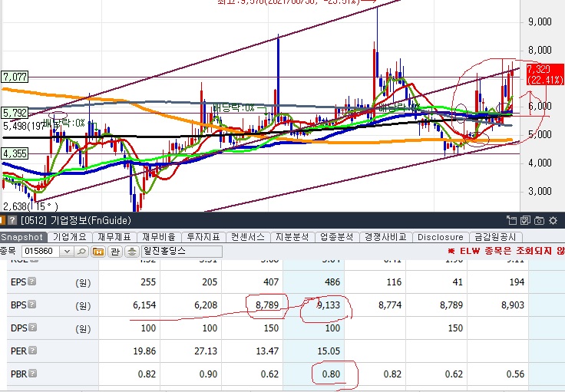This screenshot has height=392, width=565.
Task: Click the help icon next to EPS
Action: point(32,281)
